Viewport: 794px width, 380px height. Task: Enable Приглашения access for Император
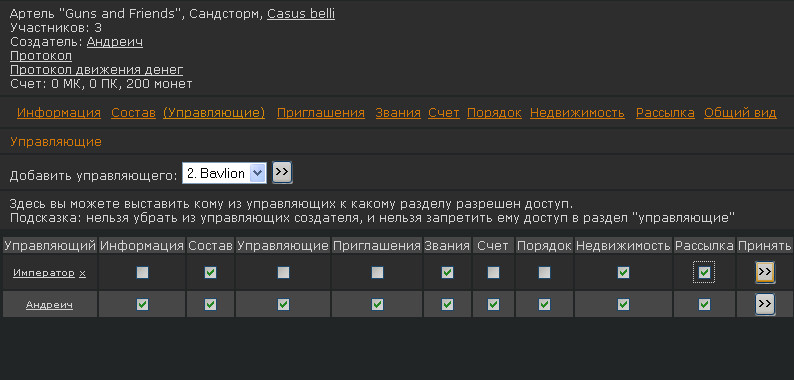(x=377, y=273)
